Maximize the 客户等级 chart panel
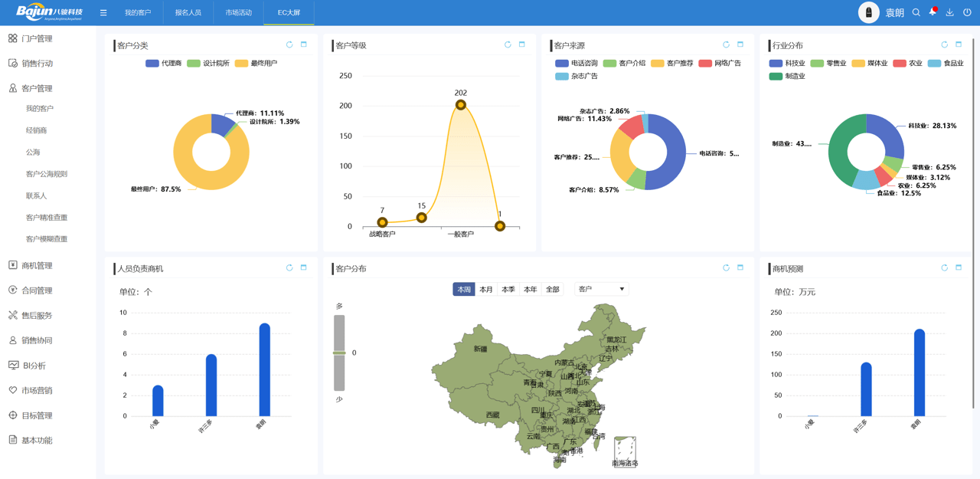 click(x=522, y=45)
